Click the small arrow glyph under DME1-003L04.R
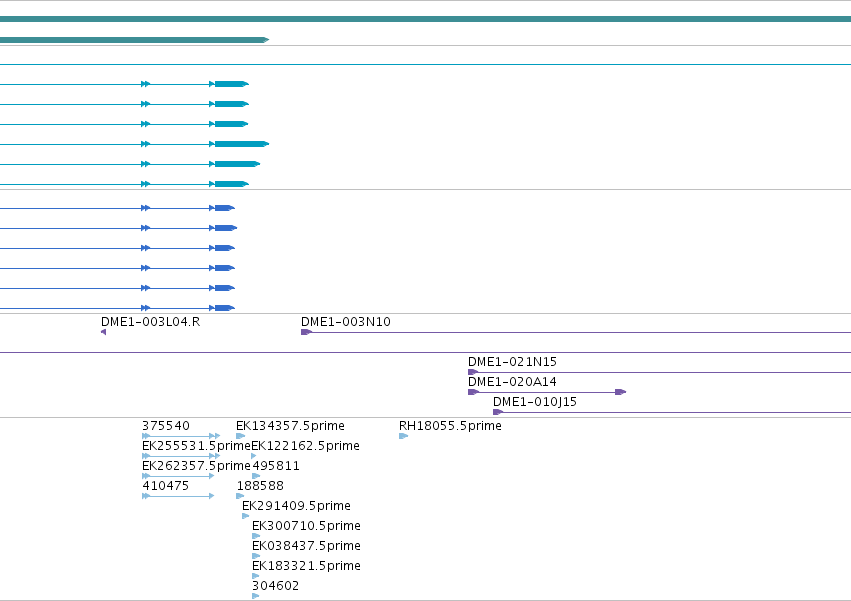Screen dimensions: 851x601 click(x=103, y=332)
